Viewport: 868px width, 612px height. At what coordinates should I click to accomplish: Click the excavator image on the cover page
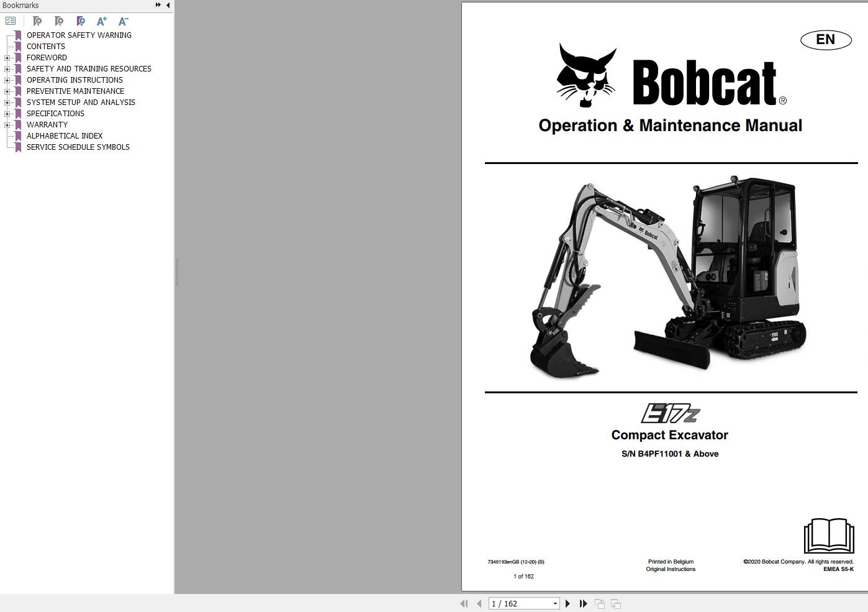pos(667,277)
